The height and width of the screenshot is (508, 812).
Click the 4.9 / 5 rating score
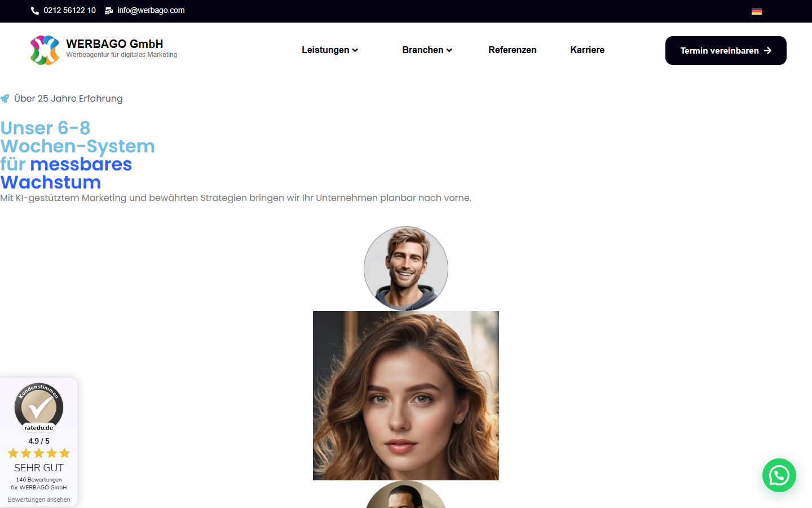point(39,441)
